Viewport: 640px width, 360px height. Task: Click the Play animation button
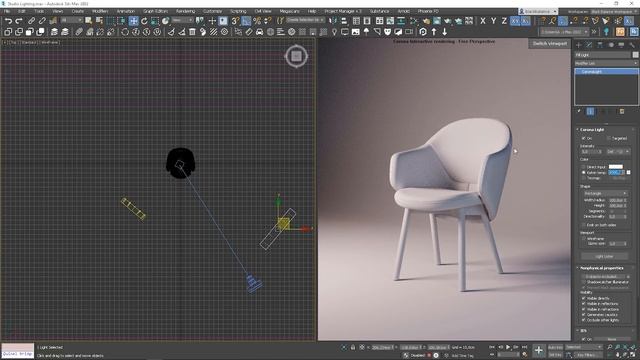(x=508, y=347)
